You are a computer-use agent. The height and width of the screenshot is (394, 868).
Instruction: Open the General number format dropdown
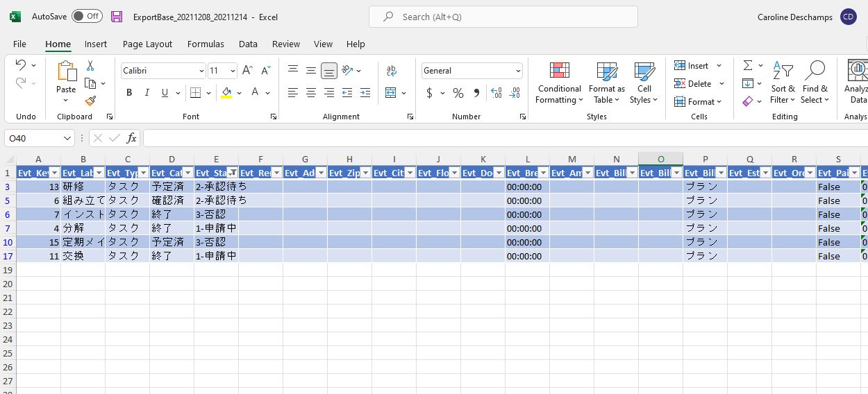(518, 71)
